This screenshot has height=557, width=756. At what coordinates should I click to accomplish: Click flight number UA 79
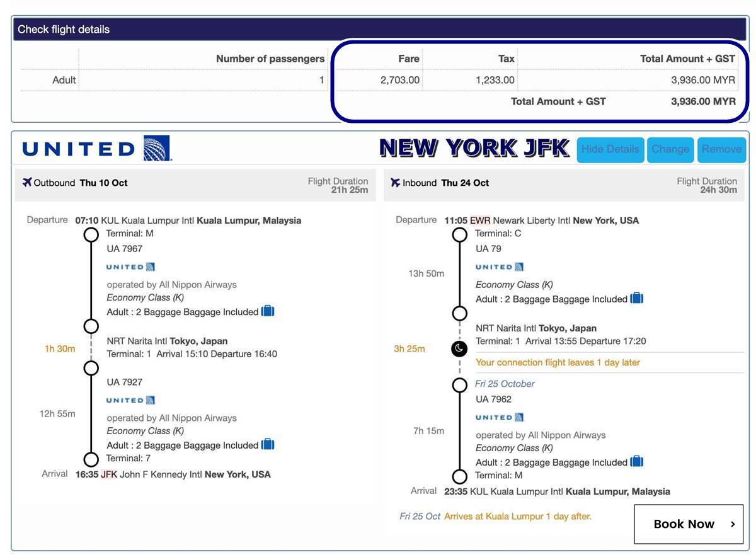coord(488,249)
